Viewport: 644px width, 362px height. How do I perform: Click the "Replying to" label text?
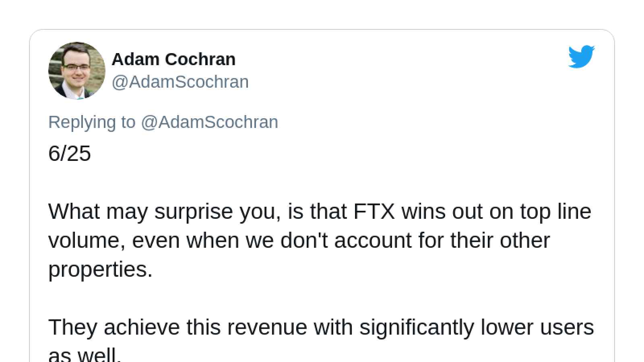[x=92, y=122]
